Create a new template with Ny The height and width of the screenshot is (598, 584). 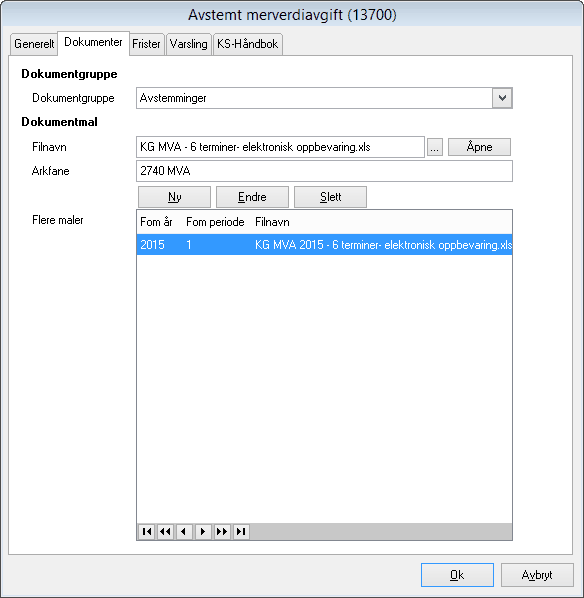(174, 197)
